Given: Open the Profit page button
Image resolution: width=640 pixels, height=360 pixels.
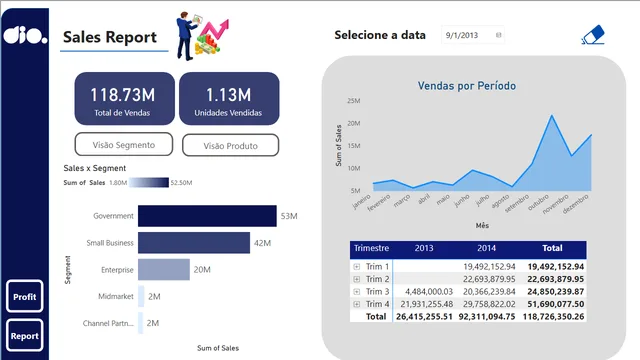Looking at the screenshot, I should [x=24, y=297].
